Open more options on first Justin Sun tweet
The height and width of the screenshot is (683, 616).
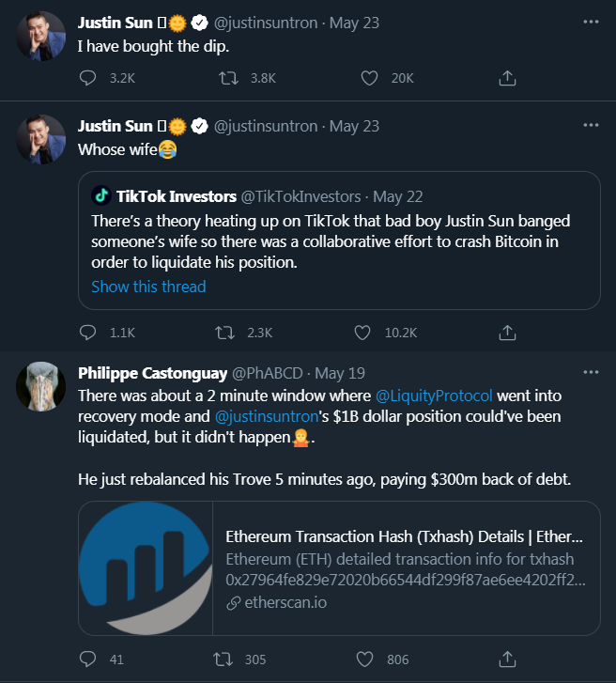tap(590, 21)
